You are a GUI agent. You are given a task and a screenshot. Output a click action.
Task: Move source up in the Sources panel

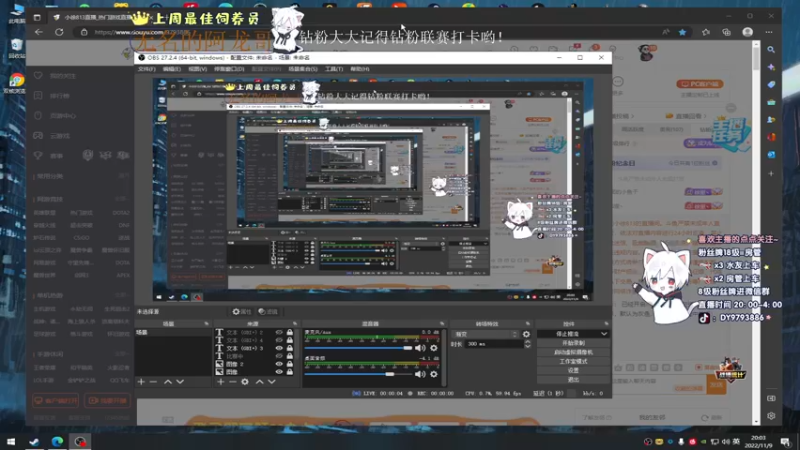[x=259, y=382]
